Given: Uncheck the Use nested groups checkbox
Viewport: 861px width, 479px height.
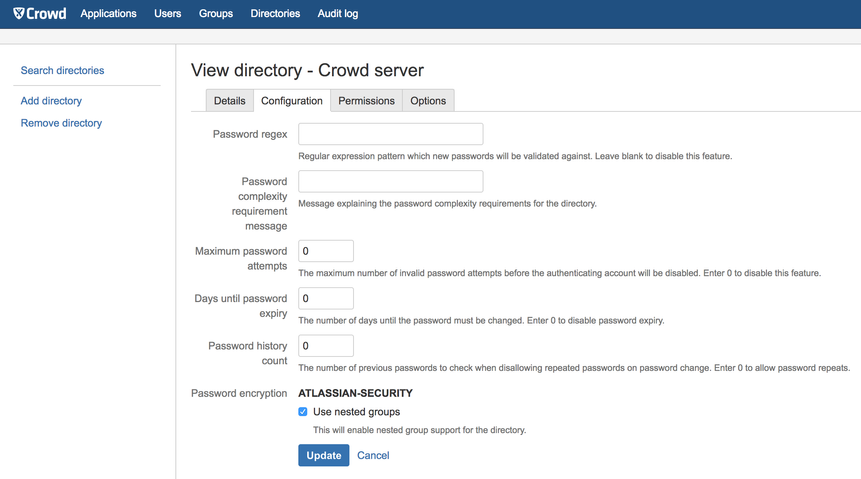Looking at the screenshot, I should [303, 411].
